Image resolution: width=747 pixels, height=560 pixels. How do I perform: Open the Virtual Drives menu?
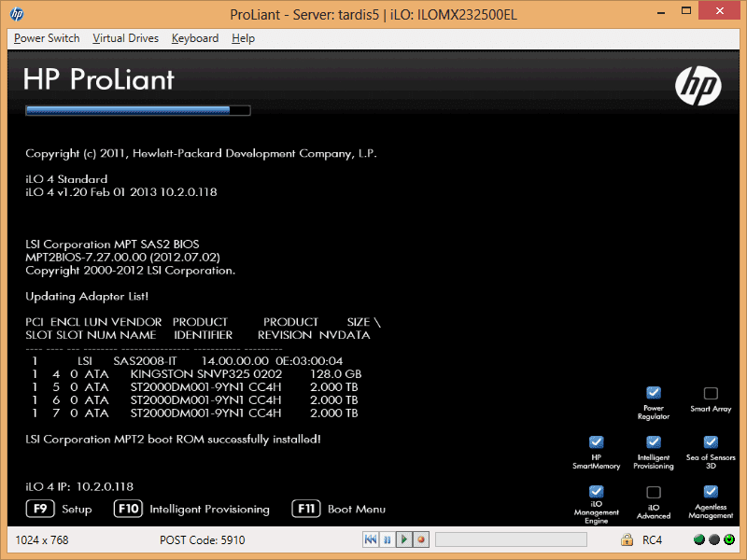[125, 38]
